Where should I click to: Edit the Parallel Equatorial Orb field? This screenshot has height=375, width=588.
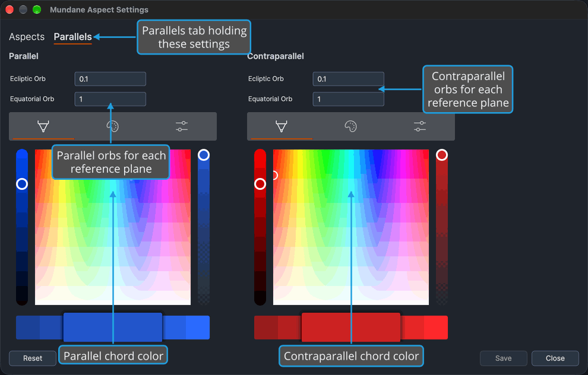(110, 99)
